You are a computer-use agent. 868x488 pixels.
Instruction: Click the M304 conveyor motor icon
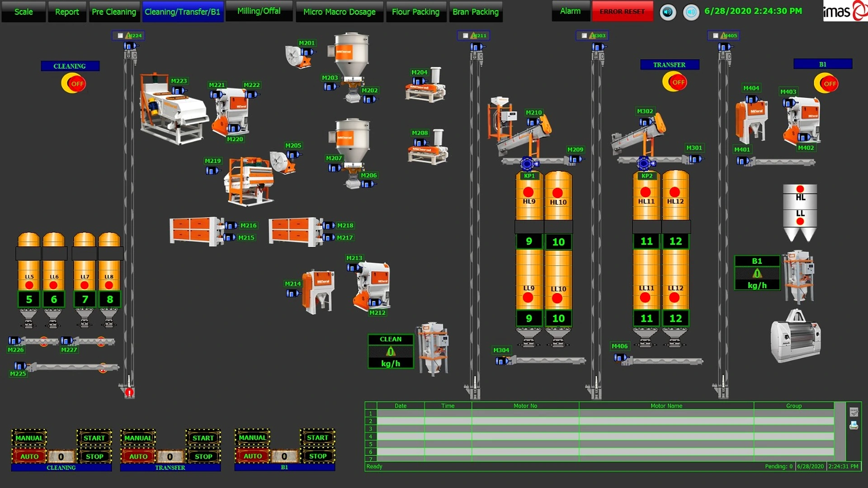click(503, 361)
